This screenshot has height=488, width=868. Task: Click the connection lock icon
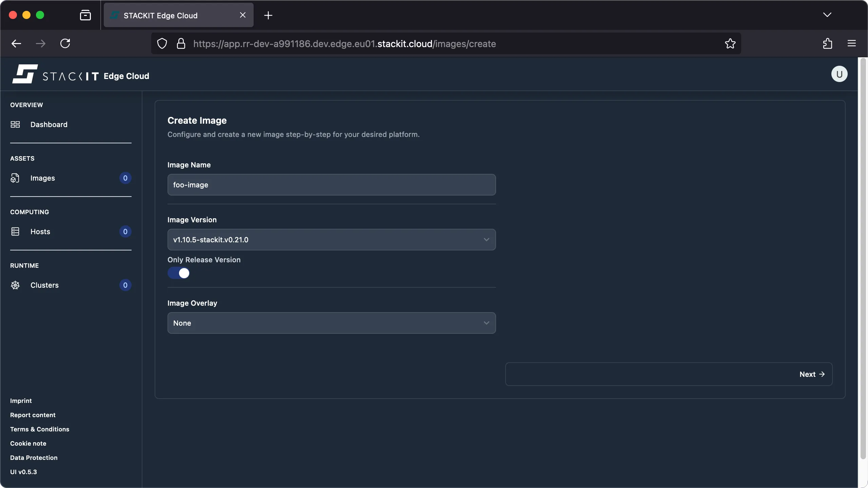point(181,43)
